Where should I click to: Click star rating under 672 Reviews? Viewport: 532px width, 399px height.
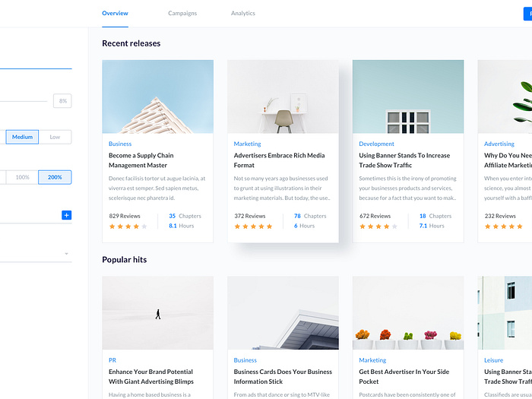378,226
